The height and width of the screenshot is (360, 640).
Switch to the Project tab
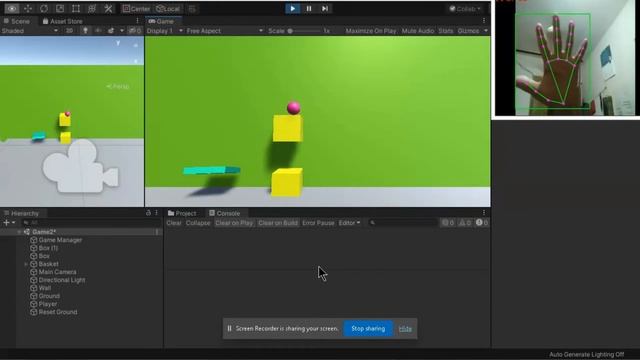tap(182, 213)
